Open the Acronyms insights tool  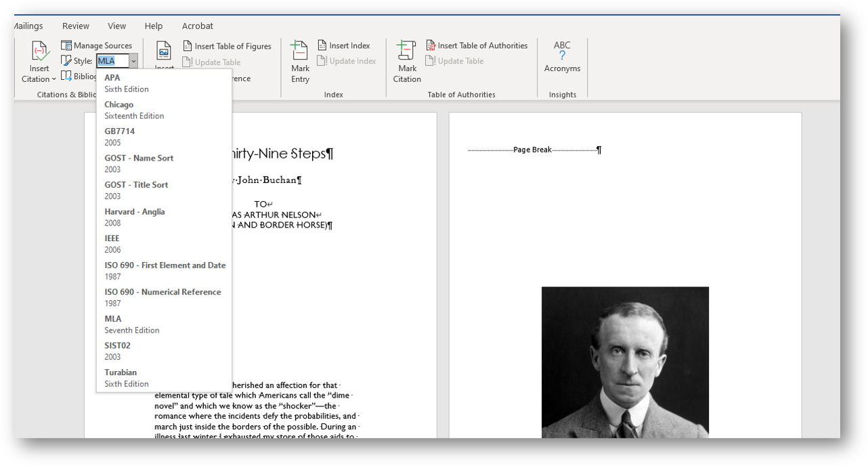tap(562, 57)
